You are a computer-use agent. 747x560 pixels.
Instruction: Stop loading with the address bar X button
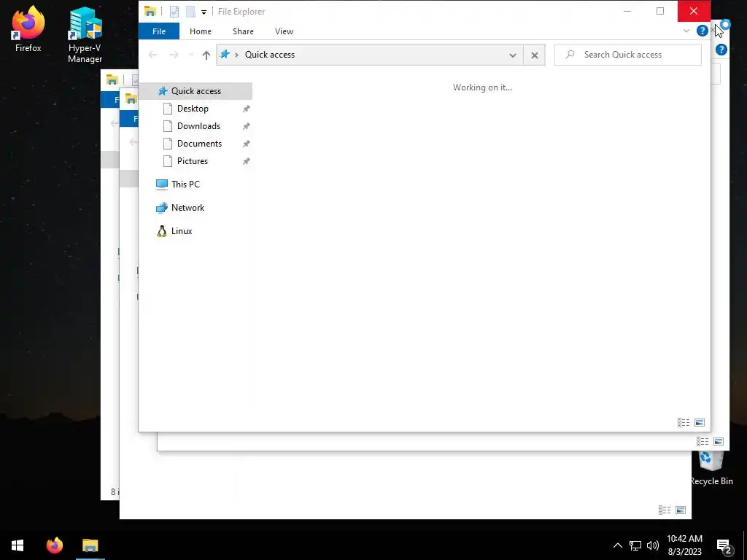coord(535,55)
